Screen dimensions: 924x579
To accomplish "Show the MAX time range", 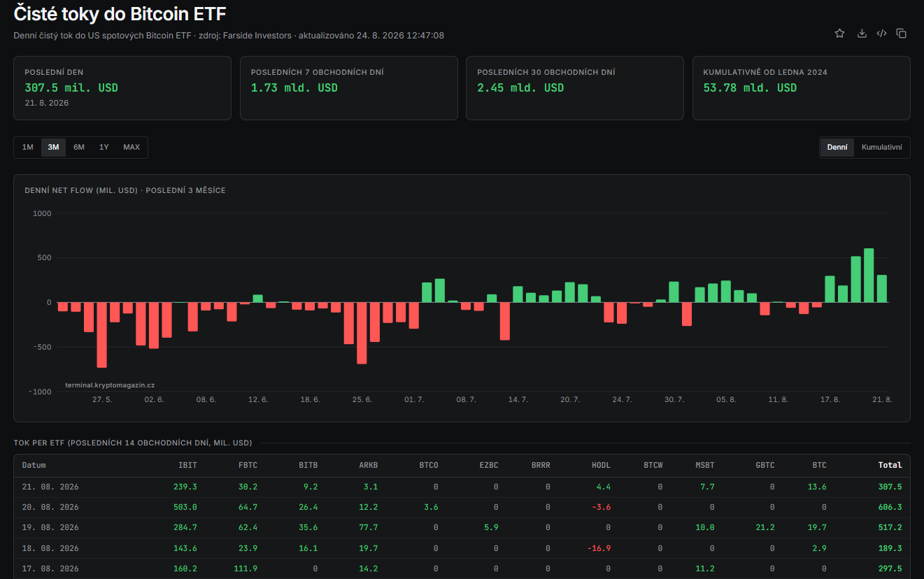I will point(132,148).
